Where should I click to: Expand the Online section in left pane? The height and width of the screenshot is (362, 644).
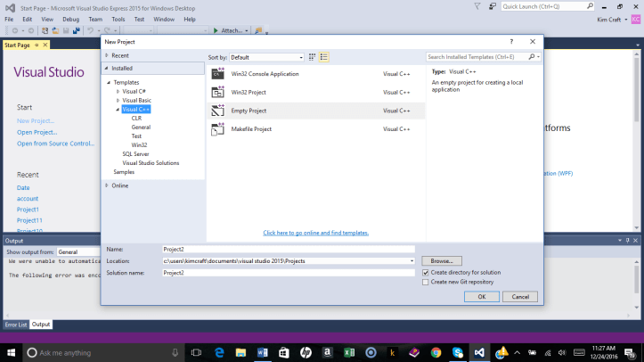(x=108, y=185)
